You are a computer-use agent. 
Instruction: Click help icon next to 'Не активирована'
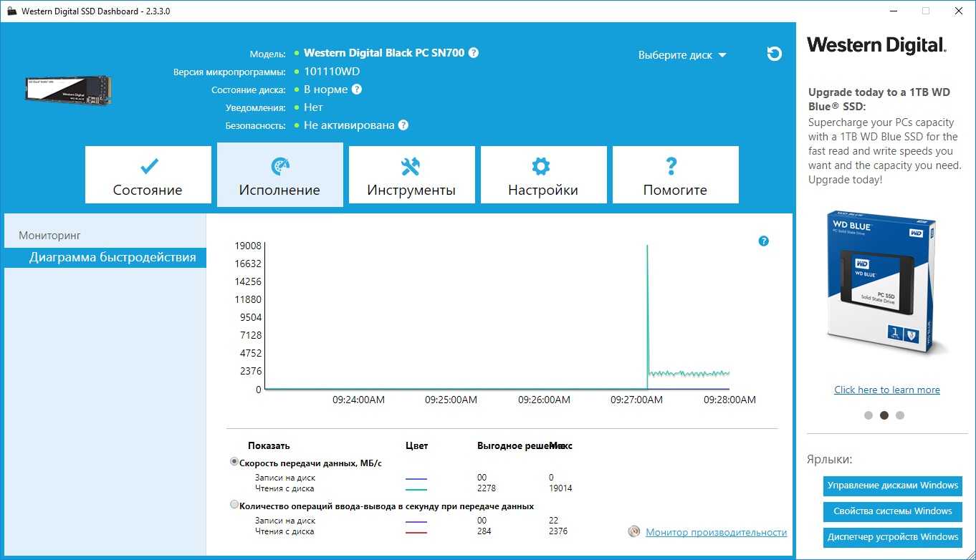click(x=403, y=125)
